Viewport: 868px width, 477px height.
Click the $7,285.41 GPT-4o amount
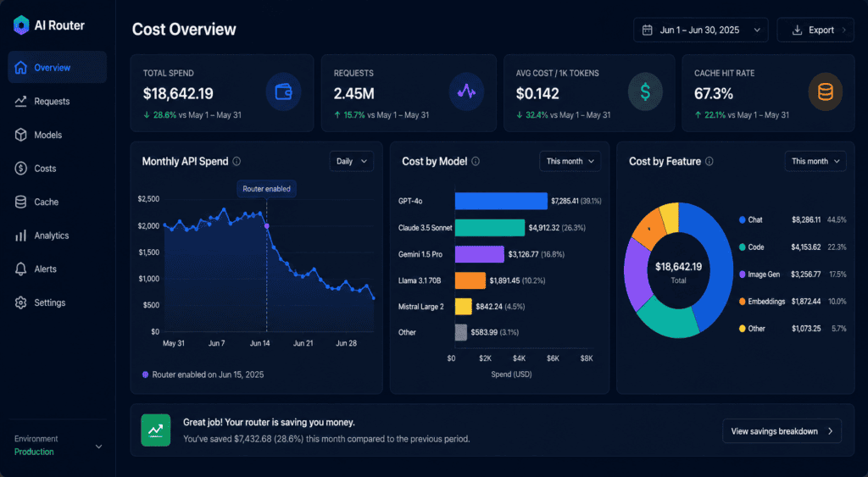(565, 201)
